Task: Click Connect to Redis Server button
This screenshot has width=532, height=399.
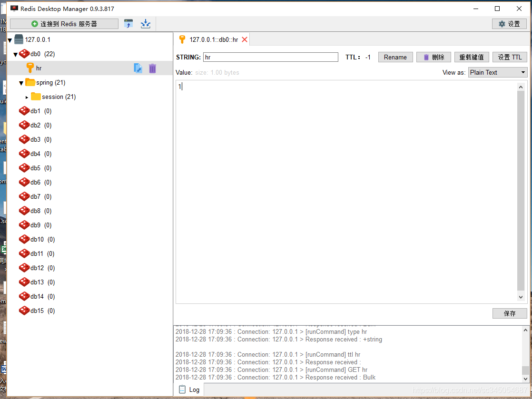Action: point(64,24)
